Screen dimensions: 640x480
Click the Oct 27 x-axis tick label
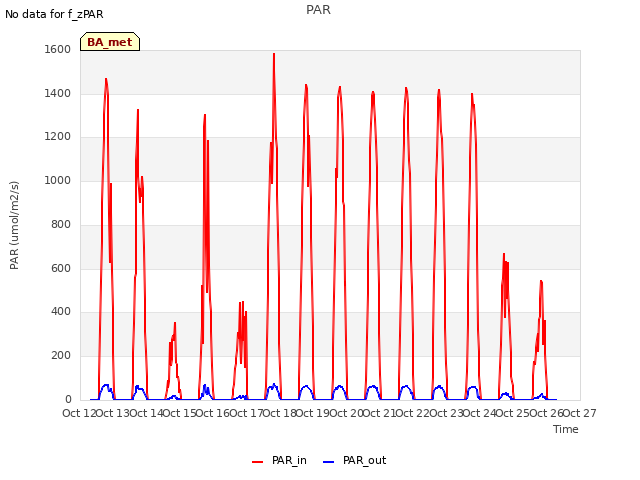point(580,413)
